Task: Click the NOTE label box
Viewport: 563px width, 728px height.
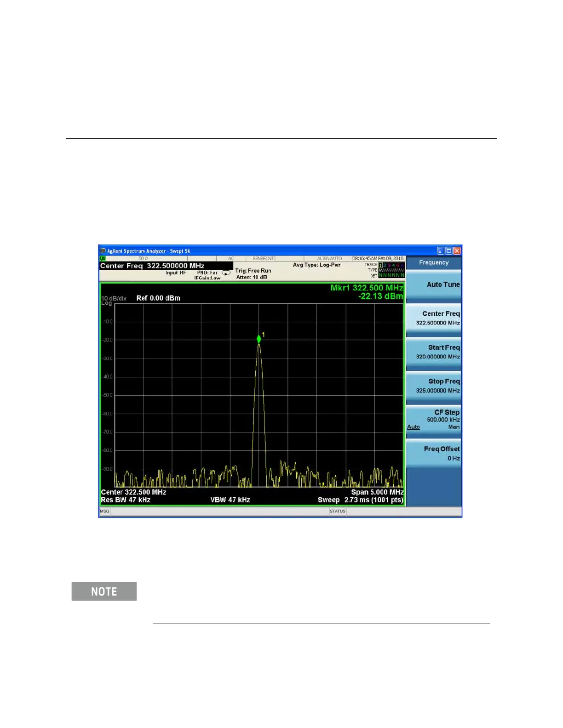Action: (x=104, y=591)
